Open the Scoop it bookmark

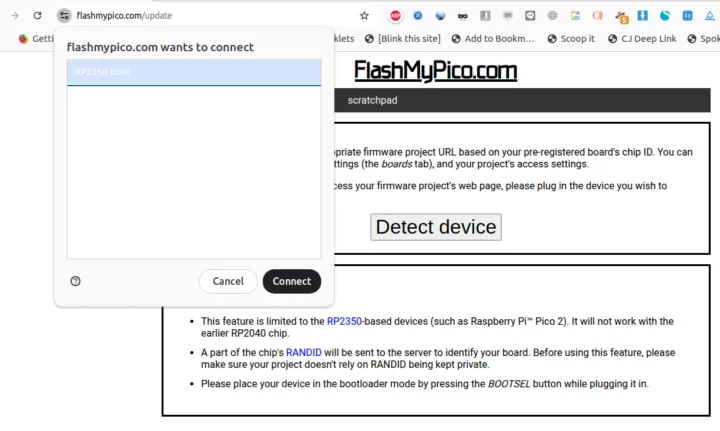point(572,39)
